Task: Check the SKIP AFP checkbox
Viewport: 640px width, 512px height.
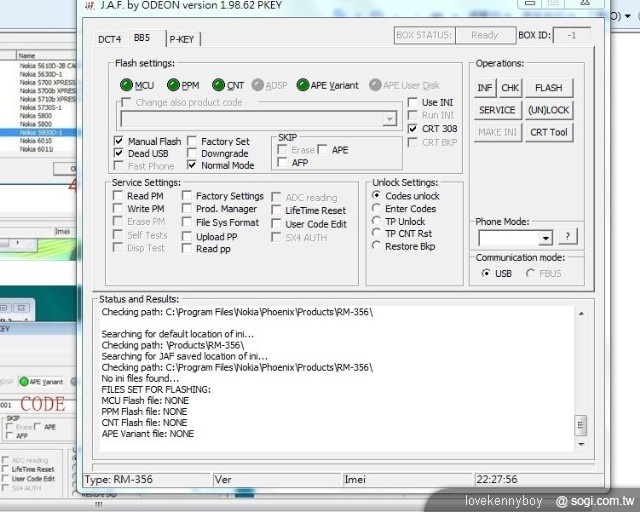Action: (x=282, y=163)
